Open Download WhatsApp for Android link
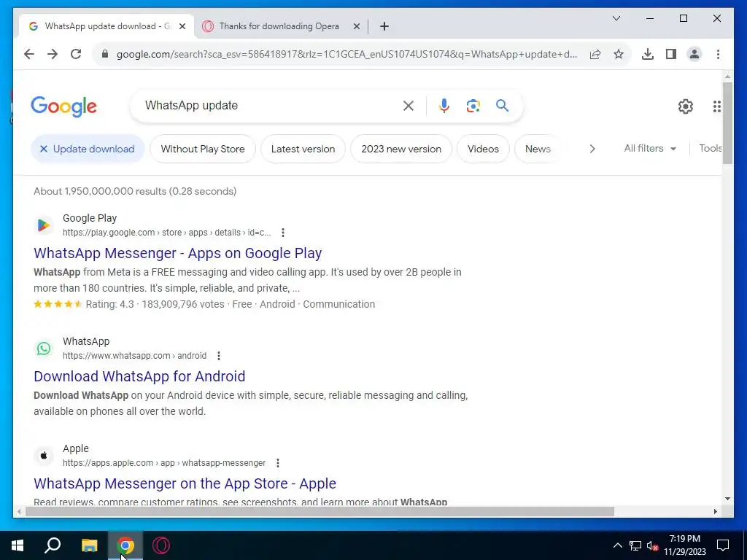 139,376
